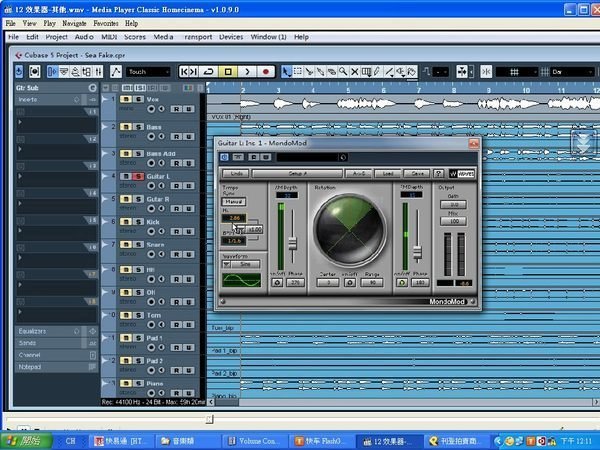Open the Touch automation mode dropdown
The width and height of the screenshot is (600, 450).
150,72
